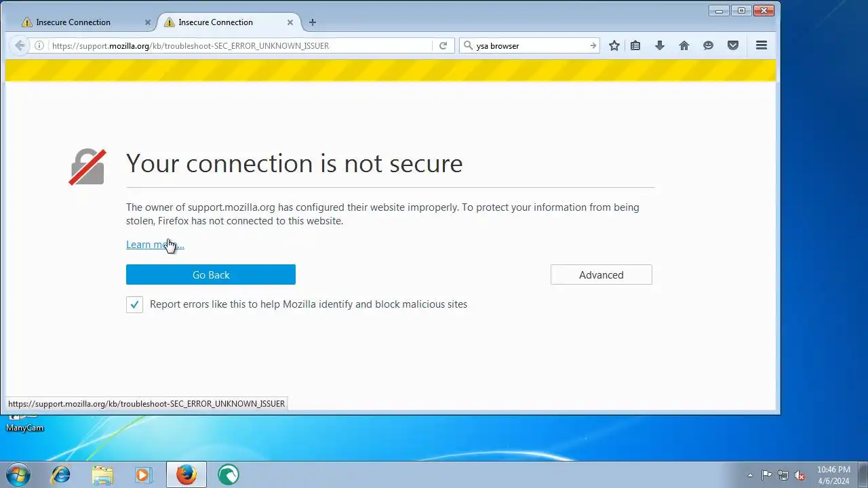
Task: Click the Go Back button
Action: click(211, 274)
